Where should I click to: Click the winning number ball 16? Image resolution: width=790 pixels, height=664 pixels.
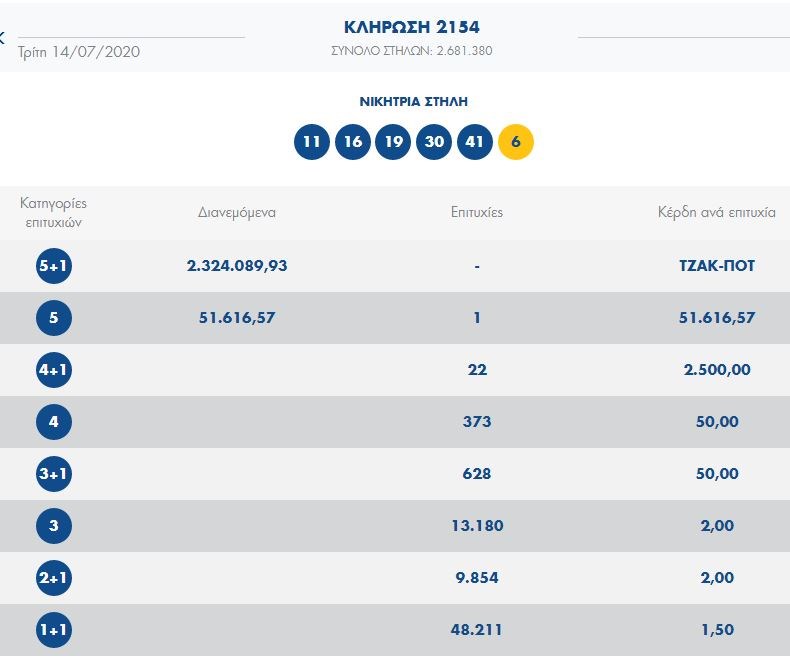(353, 141)
